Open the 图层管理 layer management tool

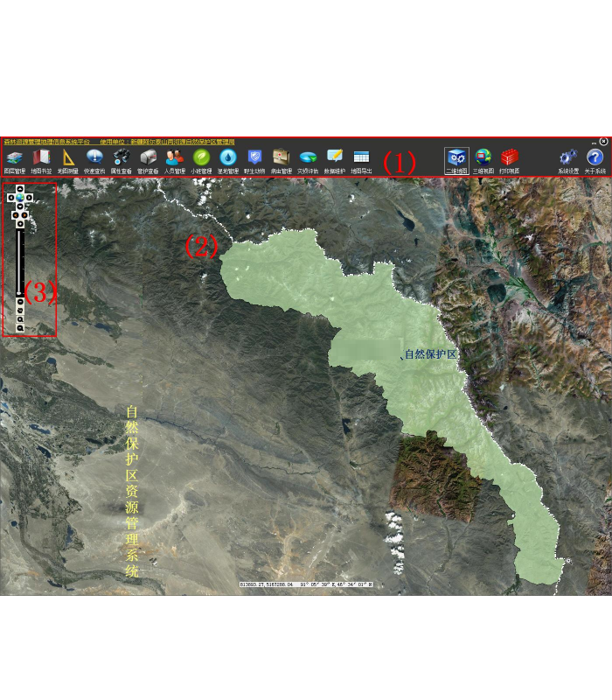14,158
